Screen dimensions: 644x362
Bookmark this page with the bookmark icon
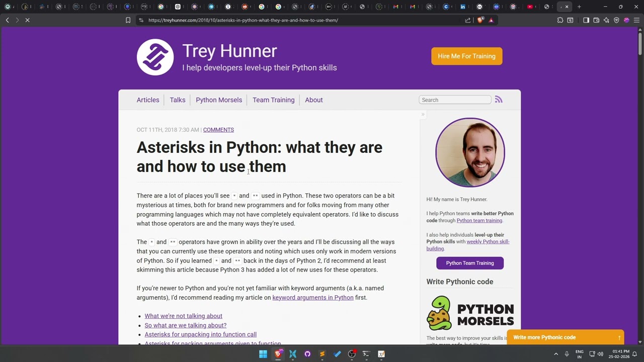tap(128, 20)
